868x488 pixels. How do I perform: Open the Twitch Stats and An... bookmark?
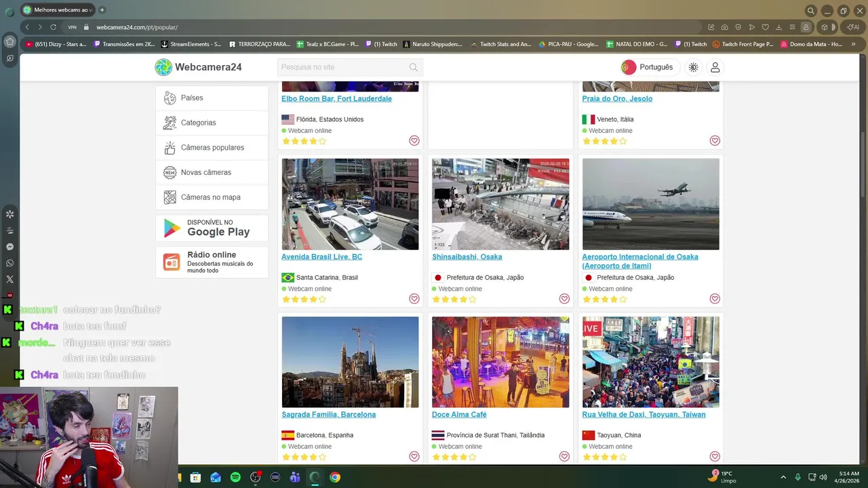(x=500, y=44)
